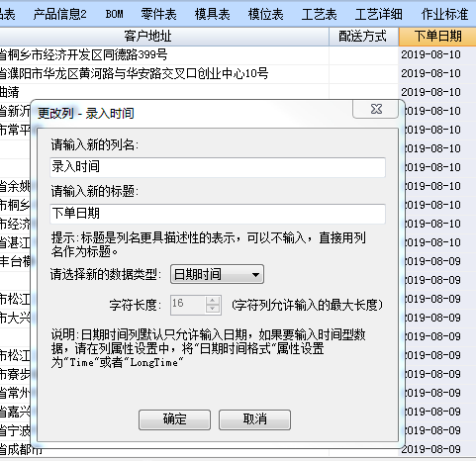Screen dimensions: 476x461
Task: Switch to the 模位表 tab
Action: pyautogui.click(x=265, y=14)
